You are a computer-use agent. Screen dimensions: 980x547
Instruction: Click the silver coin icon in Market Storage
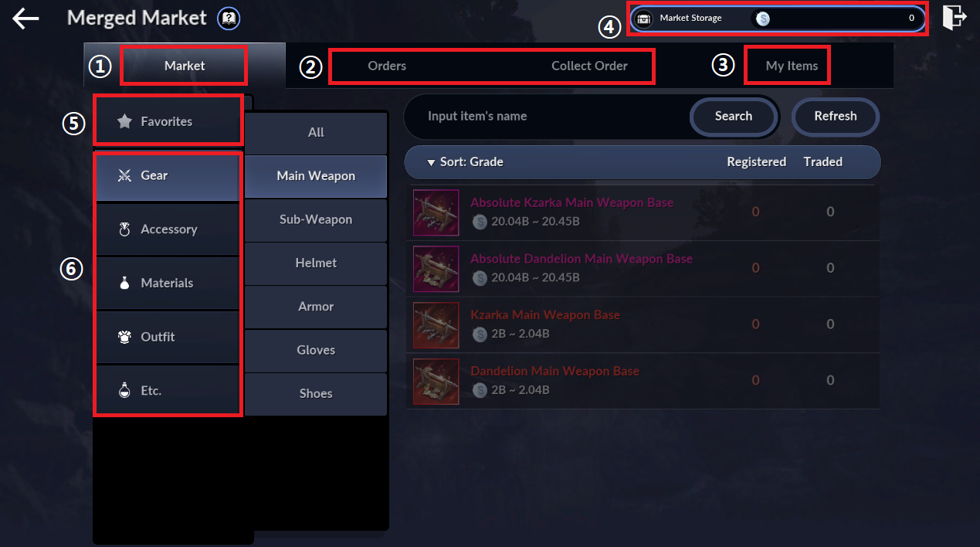point(763,19)
